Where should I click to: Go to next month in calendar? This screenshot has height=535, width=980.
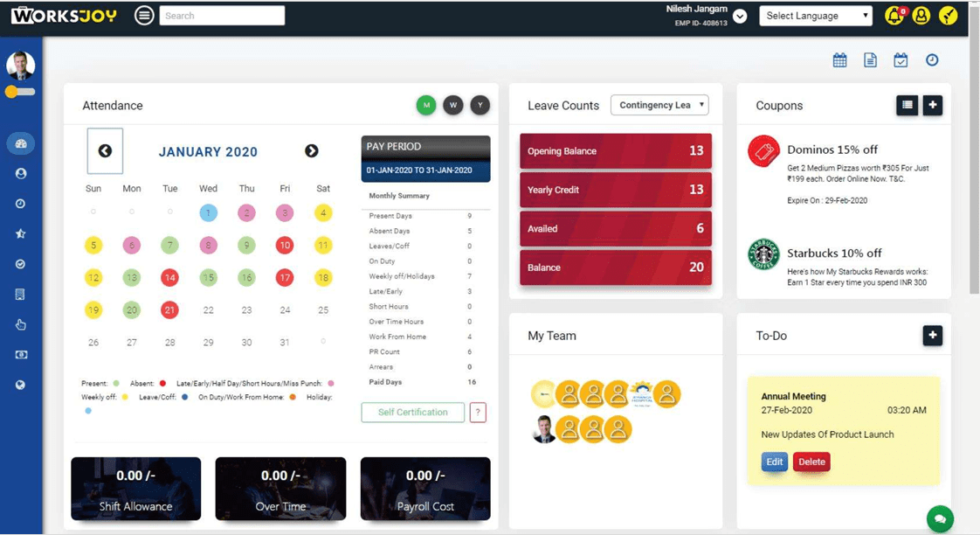[311, 151]
